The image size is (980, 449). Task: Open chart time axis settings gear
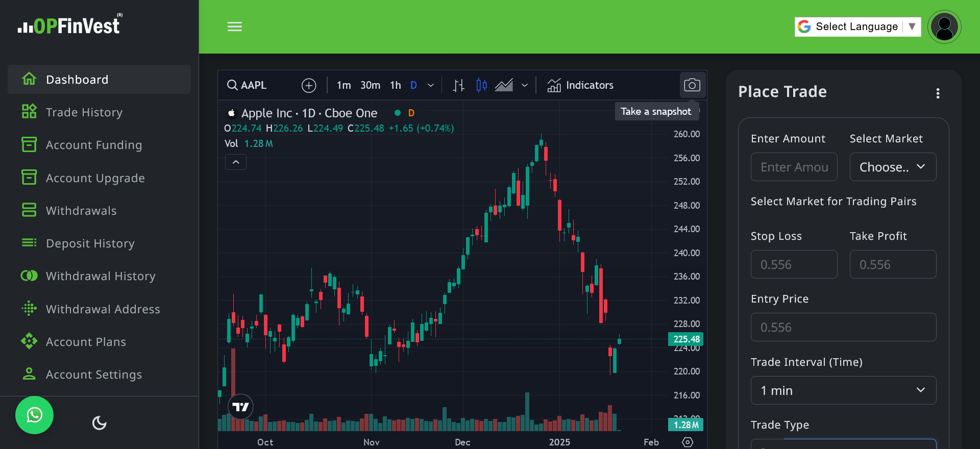pyautogui.click(x=688, y=442)
